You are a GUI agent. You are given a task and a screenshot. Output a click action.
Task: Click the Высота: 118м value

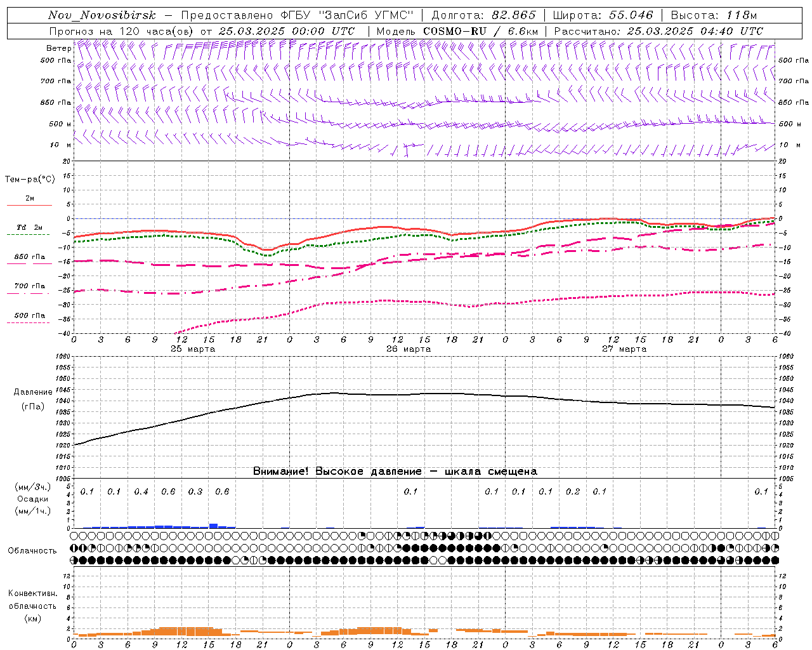[x=714, y=15]
